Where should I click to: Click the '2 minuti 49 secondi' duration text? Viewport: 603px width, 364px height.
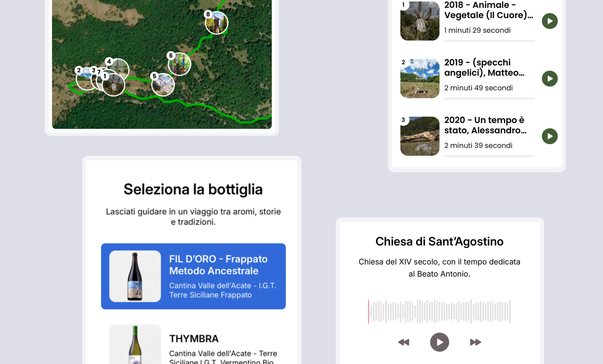pos(478,88)
